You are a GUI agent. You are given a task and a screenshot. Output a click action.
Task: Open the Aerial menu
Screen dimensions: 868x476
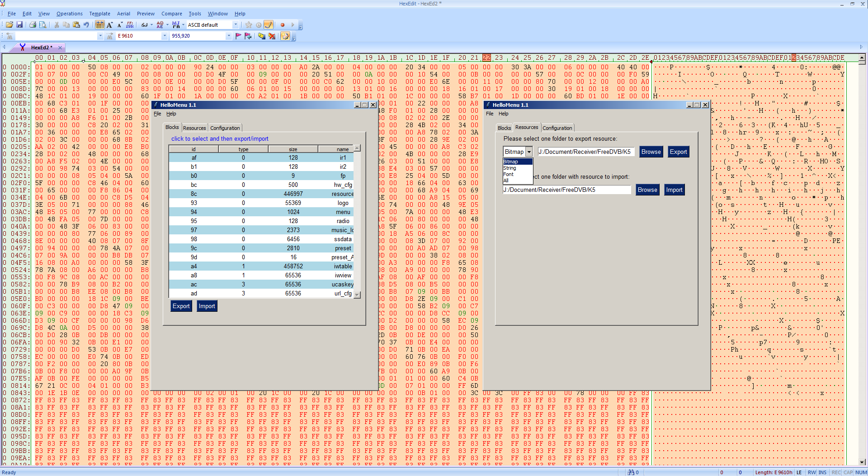coord(123,14)
